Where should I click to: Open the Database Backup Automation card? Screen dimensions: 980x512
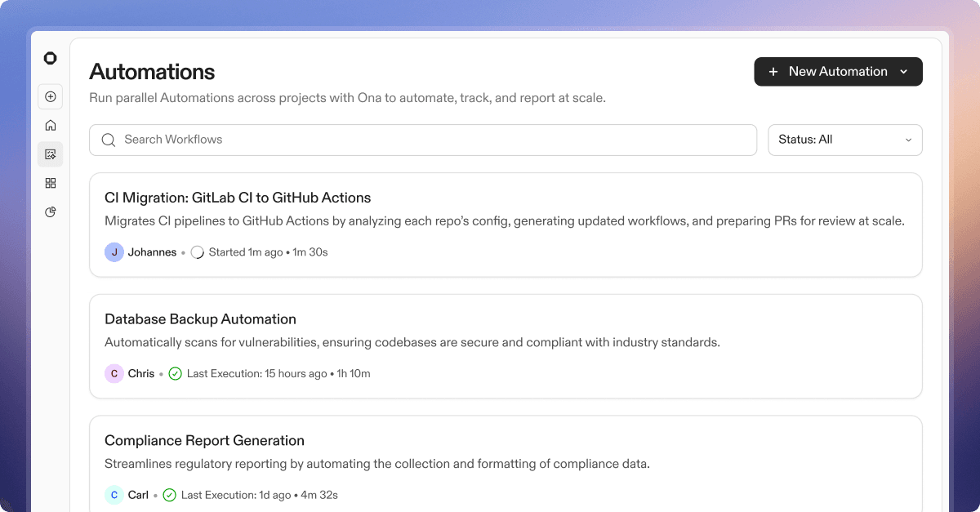[x=200, y=319]
